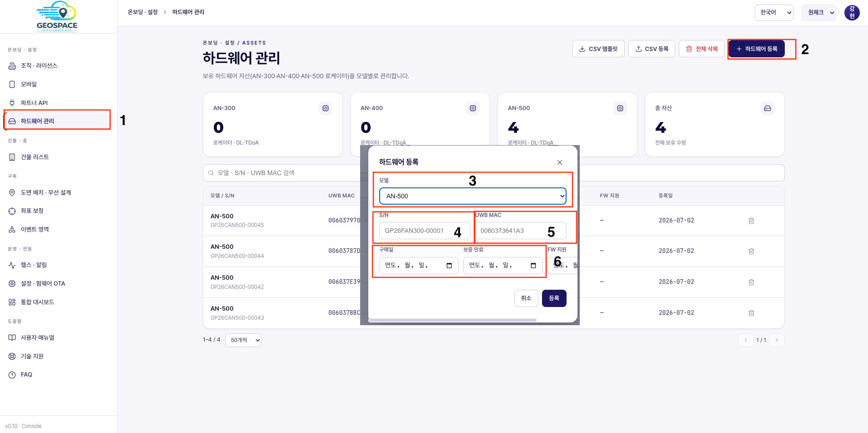Image resolution: width=868 pixels, height=433 pixels.
Task: Delete row GP26CAN500-00042 trash icon
Action: coord(751,282)
